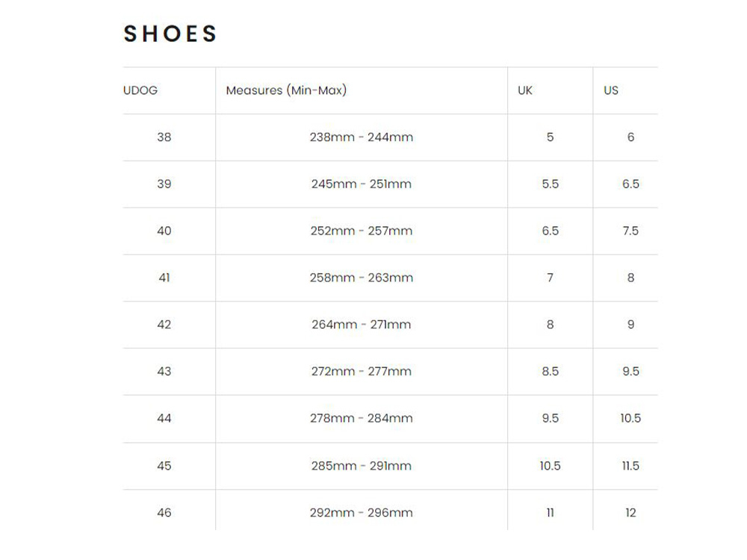This screenshot has height=560, width=747.
Task: Click the 272mm - 277mm measurement cell
Action: (x=362, y=371)
